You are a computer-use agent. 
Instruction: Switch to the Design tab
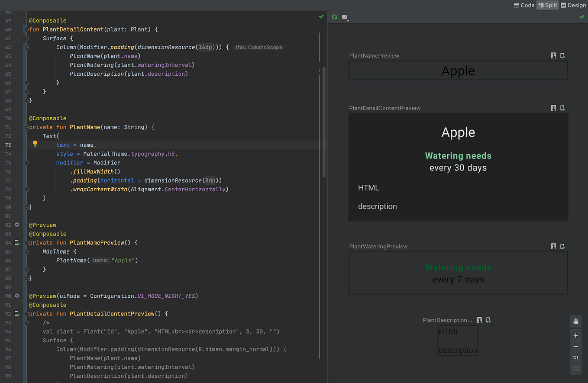(x=573, y=5)
